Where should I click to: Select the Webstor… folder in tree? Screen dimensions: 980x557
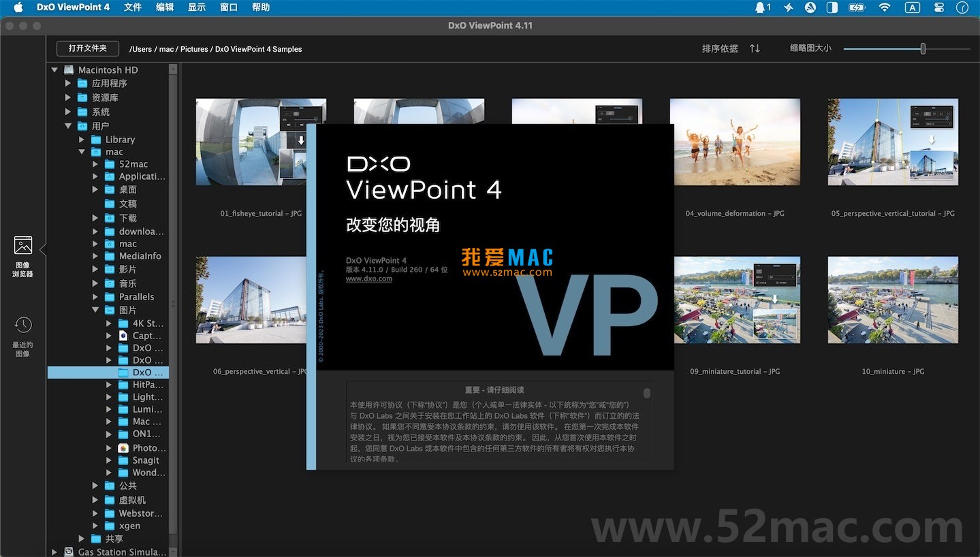(x=141, y=513)
